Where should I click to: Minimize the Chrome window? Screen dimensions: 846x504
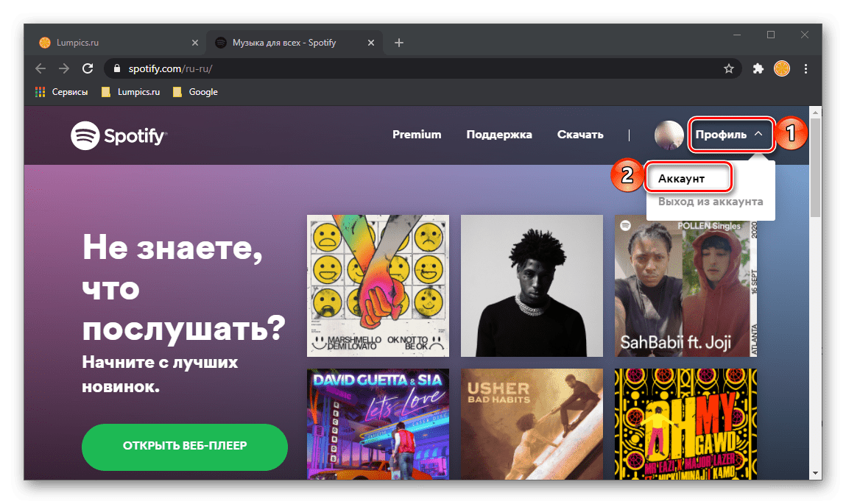pos(737,35)
